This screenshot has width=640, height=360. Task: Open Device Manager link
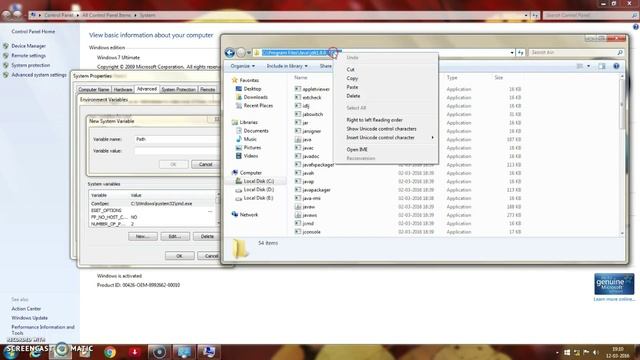coord(29,46)
